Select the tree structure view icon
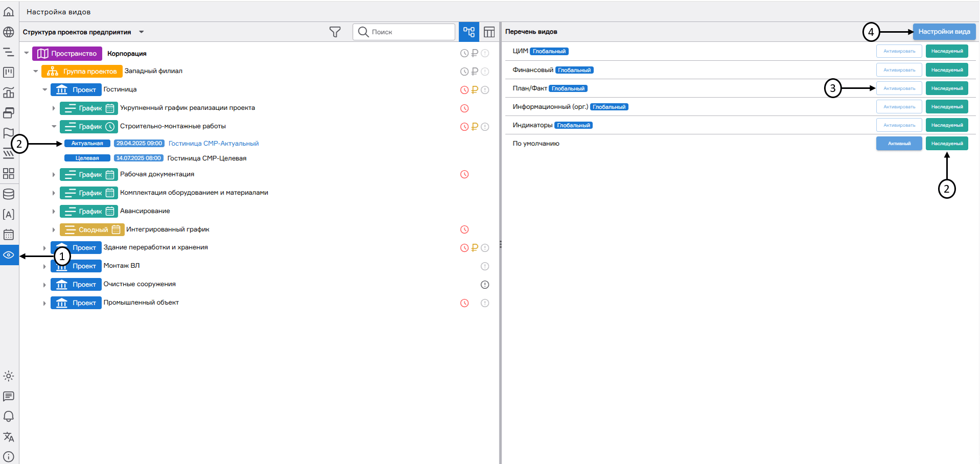 [469, 32]
